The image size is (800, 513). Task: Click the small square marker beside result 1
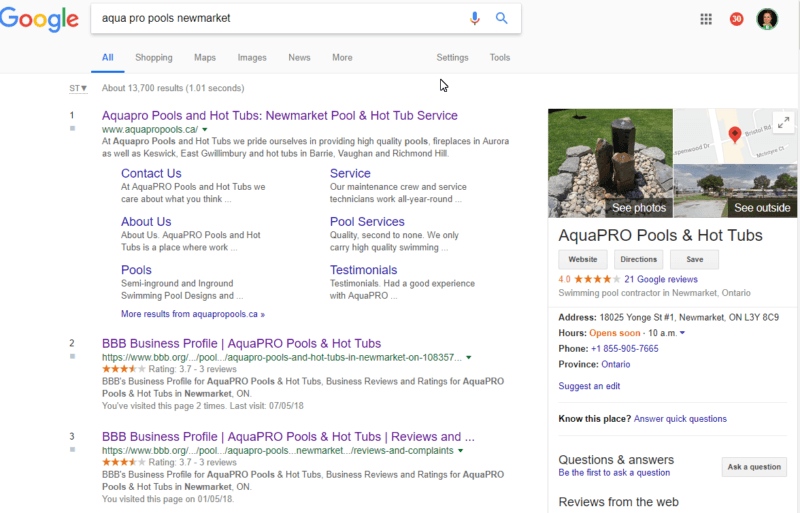point(72,129)
